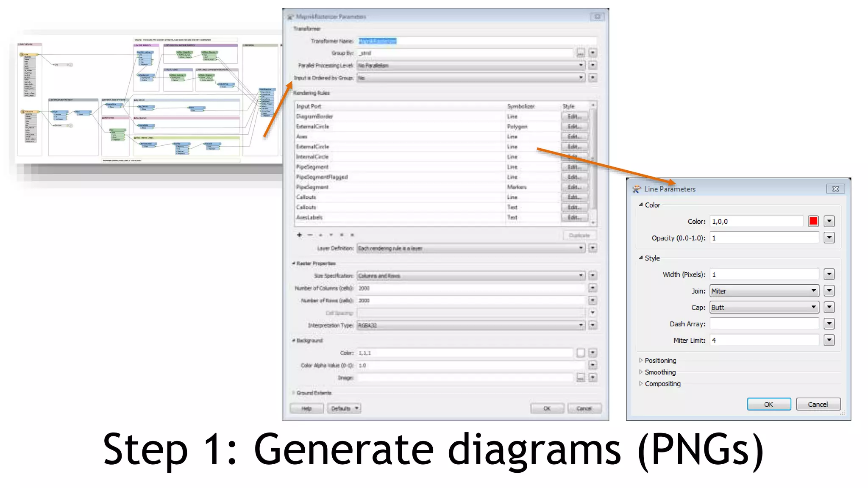Move selected rendering rule to the top

342,235
